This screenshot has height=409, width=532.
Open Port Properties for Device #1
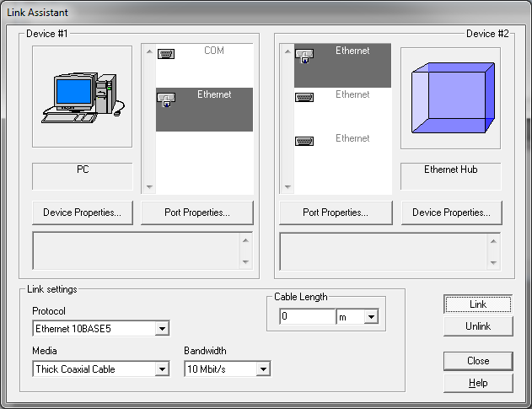(x=197, y=213)
